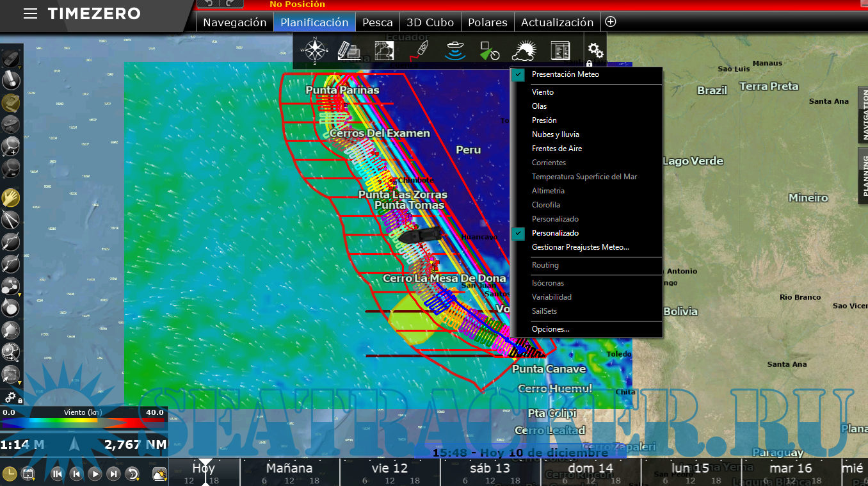Choose Gestionar Preajustes Meteo menu entry
Image resolution: width=868 pixels, height=486 pixels.
(x=580, y=247)
